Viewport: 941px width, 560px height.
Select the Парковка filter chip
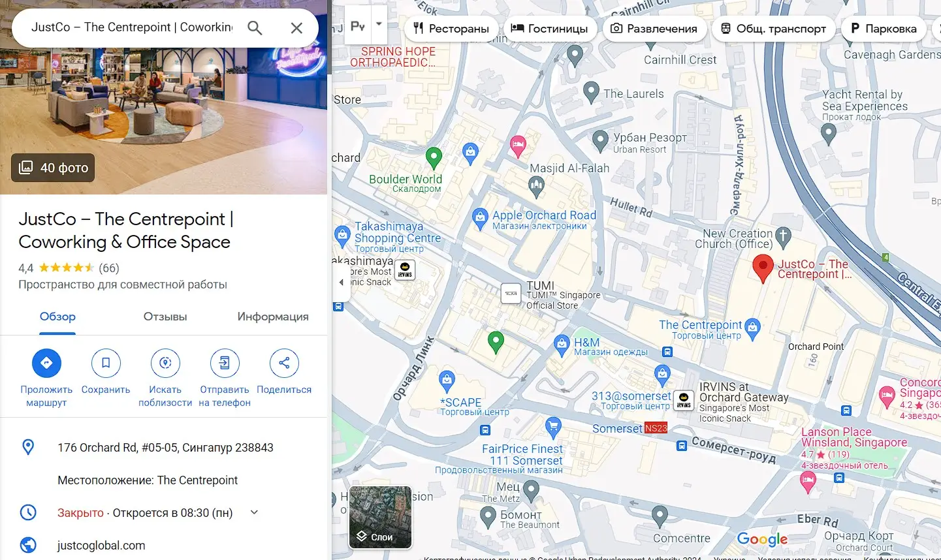[x=884, y=29]
